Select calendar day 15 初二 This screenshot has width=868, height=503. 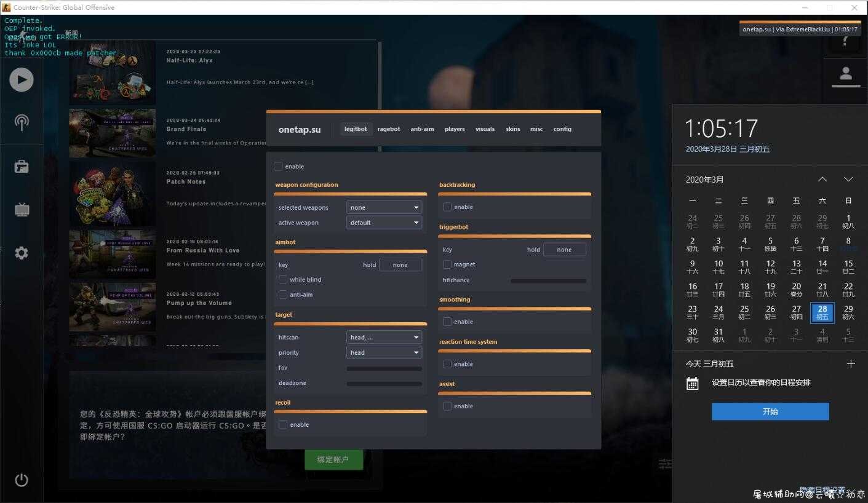(x=848, y=267)
